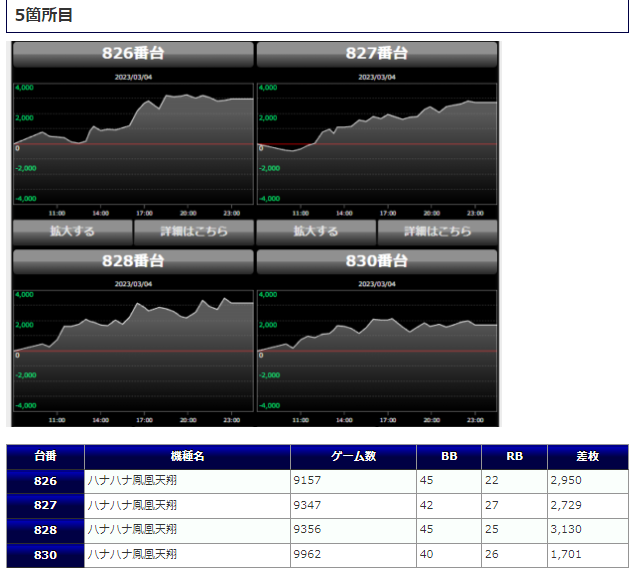The image size is (630, 570).
Task: Click ハナハナ鳳凰天翔 in the 828 row
Action: (x=132, y=529)
